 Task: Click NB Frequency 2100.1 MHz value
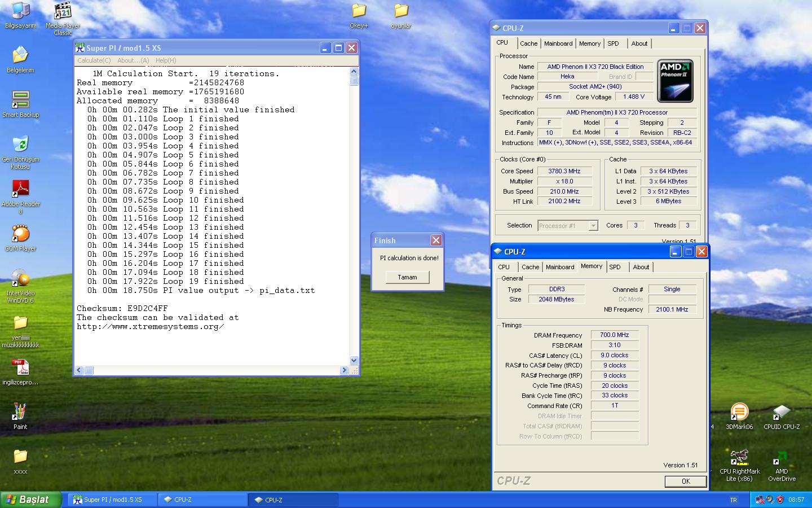(672, 309)
